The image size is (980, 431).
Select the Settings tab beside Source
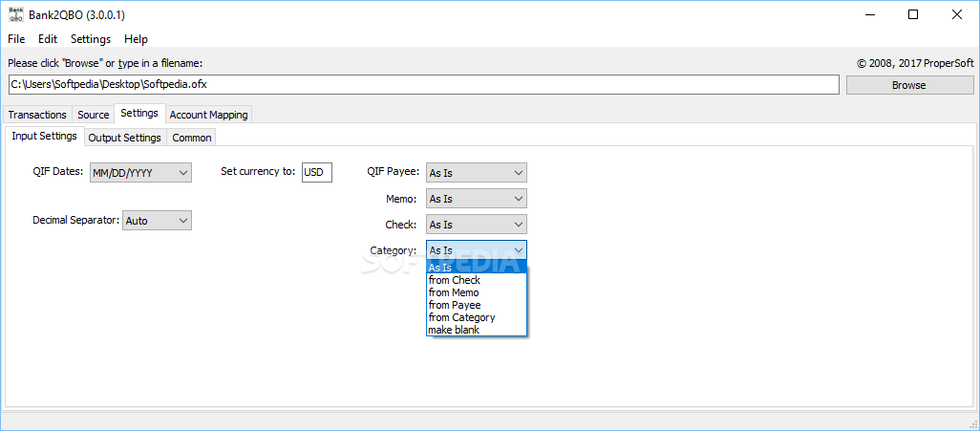tap(139, 113)
